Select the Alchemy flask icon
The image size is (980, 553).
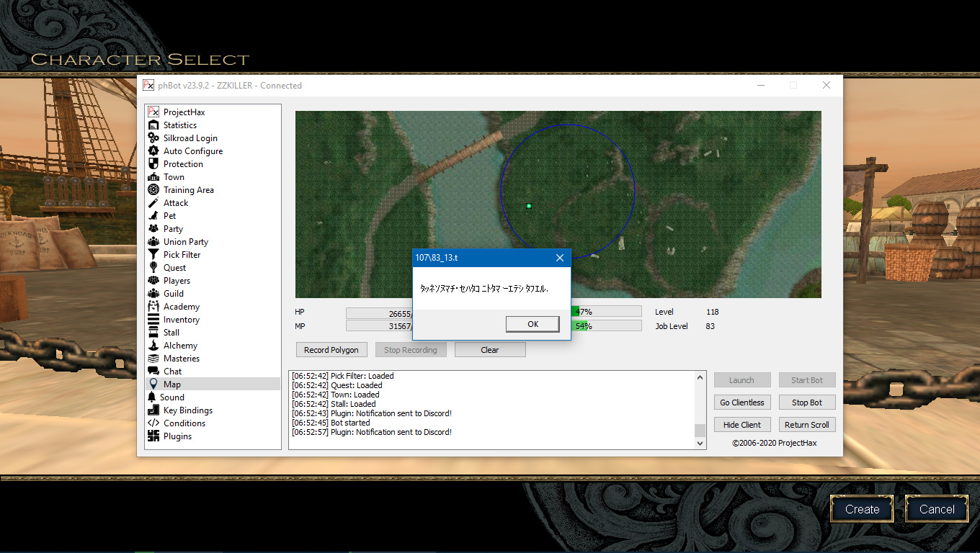[153, 346]
